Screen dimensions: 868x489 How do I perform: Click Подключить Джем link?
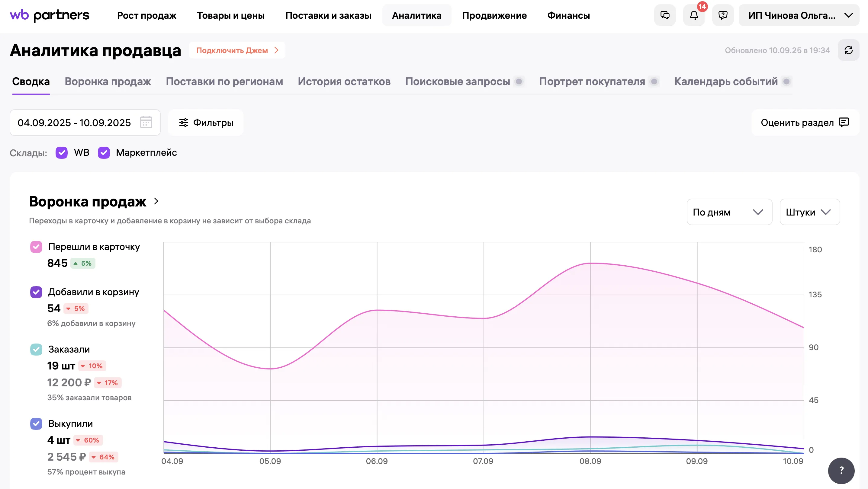(x=237, y=50)
